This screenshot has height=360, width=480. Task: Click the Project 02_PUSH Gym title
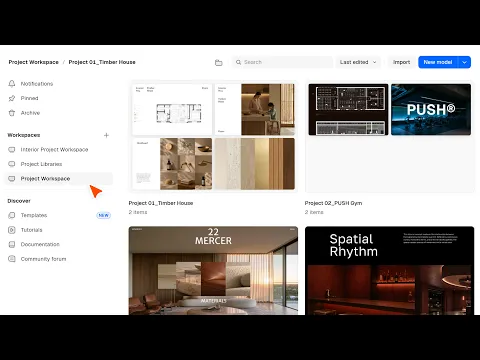click(333, 203)
